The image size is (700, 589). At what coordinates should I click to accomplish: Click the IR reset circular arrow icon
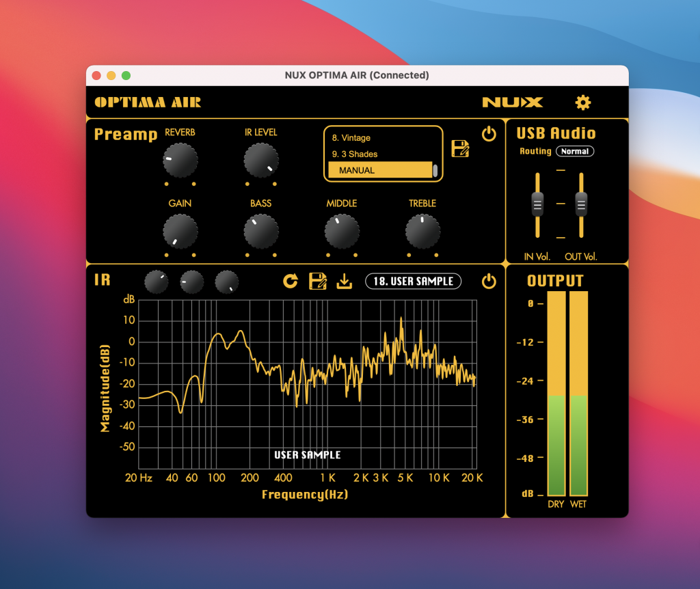(x=291, y=281)
